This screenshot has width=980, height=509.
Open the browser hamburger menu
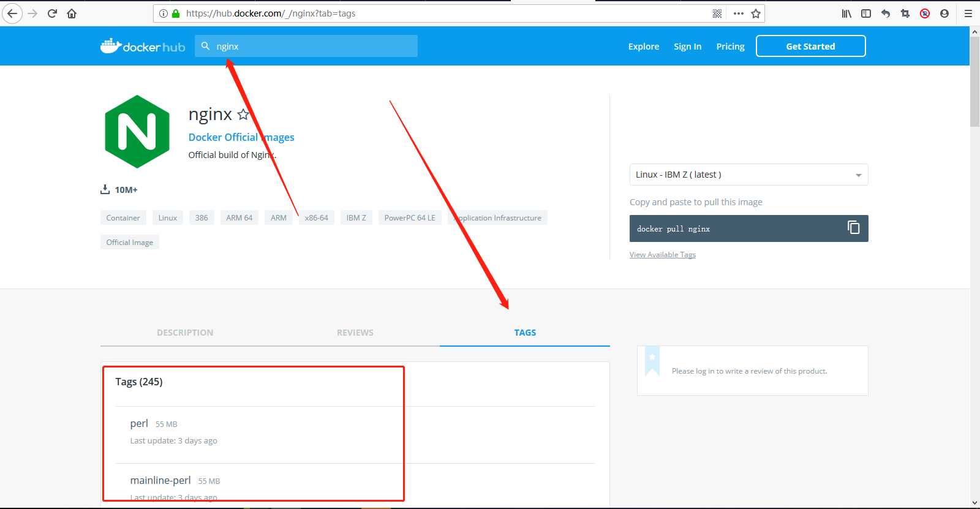click(968, 13)
